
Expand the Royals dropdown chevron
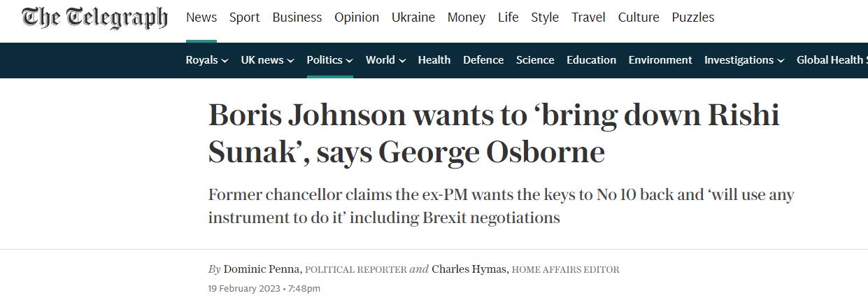coord(225,61)
